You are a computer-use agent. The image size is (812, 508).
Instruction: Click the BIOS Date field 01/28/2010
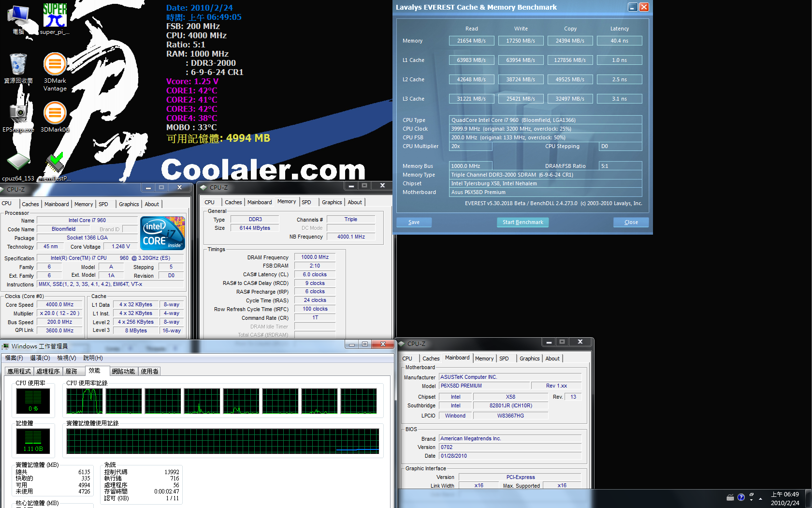click(510, 456)
